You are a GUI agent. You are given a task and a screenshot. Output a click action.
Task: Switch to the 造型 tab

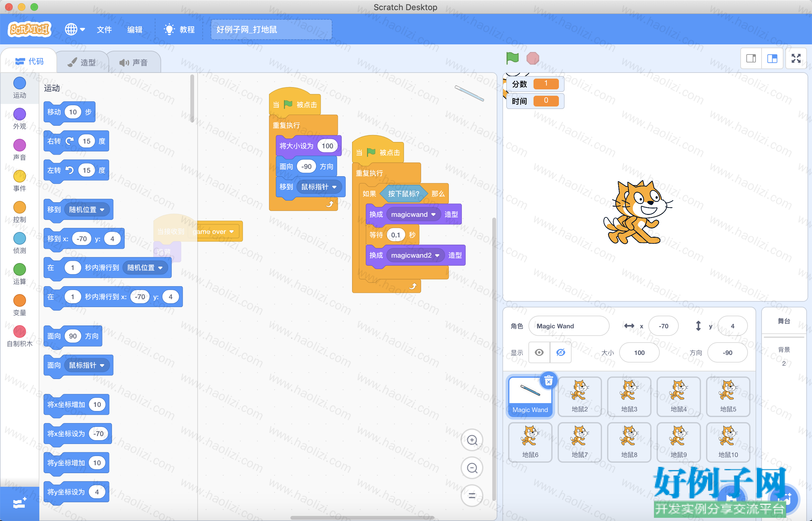click(82, 62)
